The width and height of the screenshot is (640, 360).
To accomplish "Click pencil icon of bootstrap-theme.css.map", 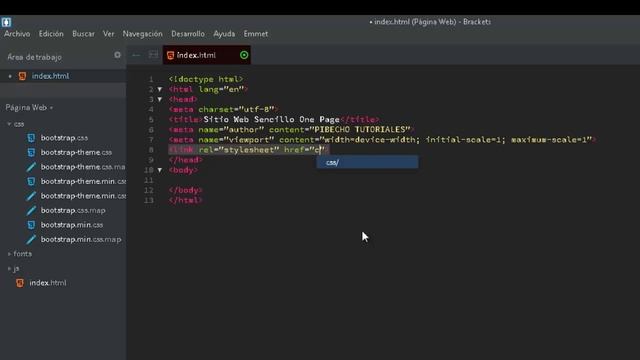I will pyautogui.click(x=31, y=167).
